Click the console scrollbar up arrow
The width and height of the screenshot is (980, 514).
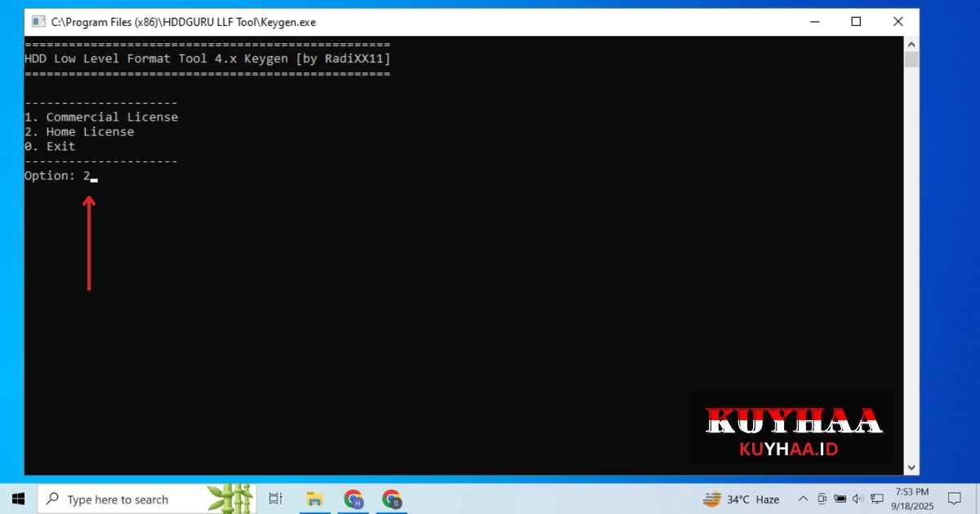911,43
